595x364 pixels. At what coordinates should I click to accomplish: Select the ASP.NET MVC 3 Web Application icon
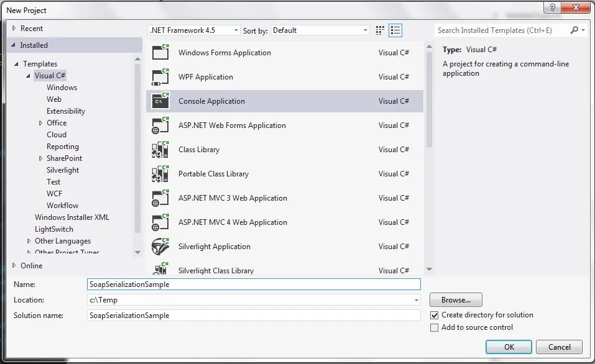click(160, 198)
